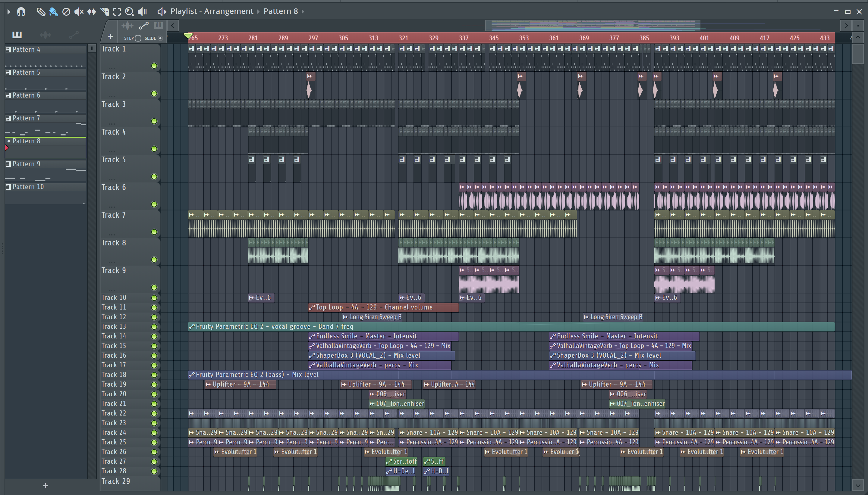Click the speaker icon beside the Playlist title

pyautogui.click(x=162, y=12)
